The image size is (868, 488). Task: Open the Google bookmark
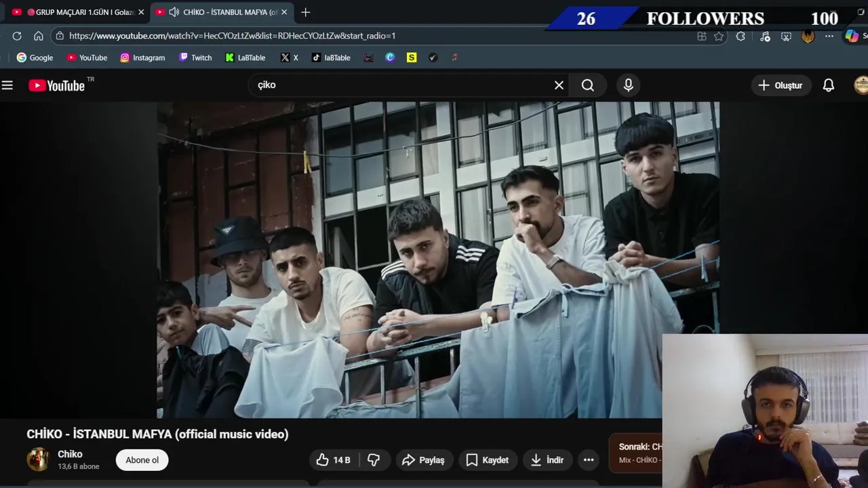[x=35, y=58]
